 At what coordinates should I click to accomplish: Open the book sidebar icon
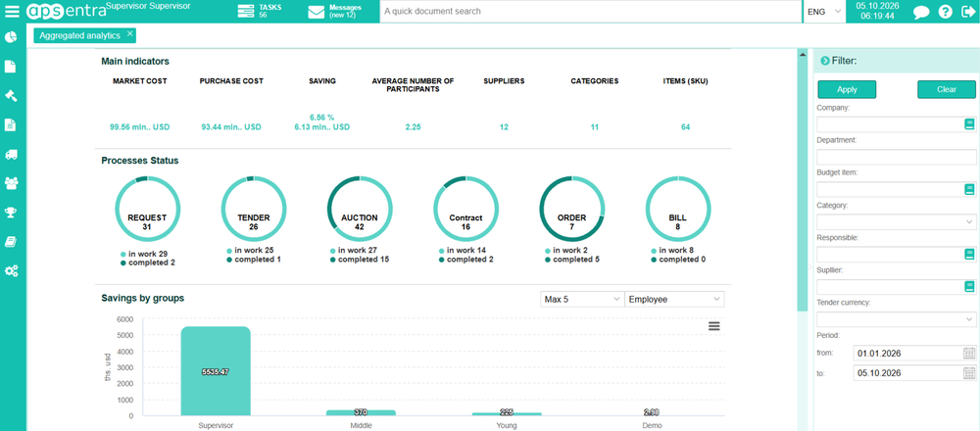click(x=11, y=242)
